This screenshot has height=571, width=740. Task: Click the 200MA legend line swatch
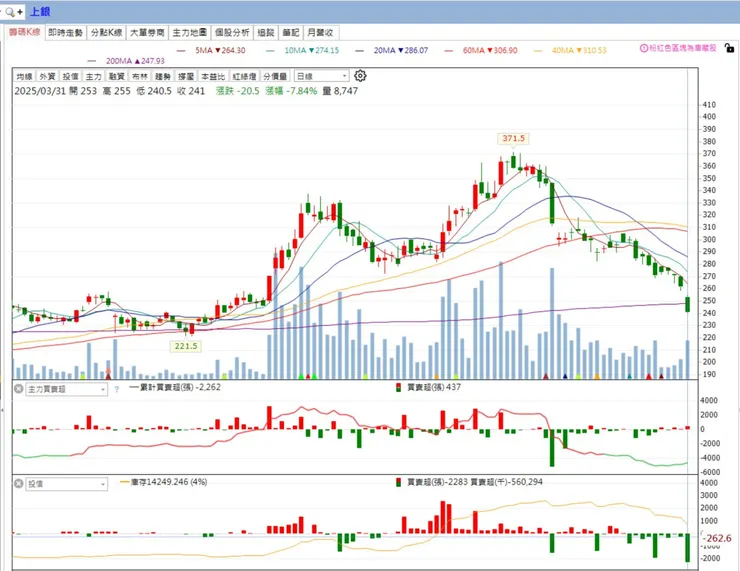coord(92,61)
